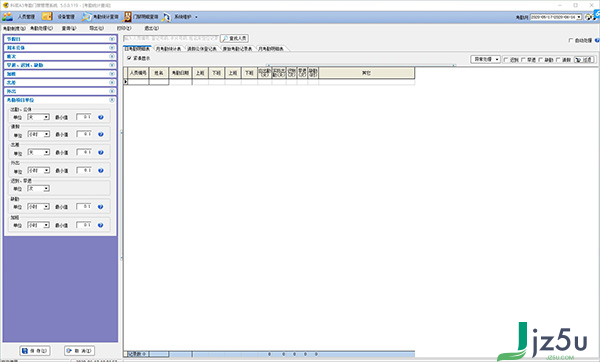
Task: Toggle the 外出 panel header chevron
Action: [112, 91]
